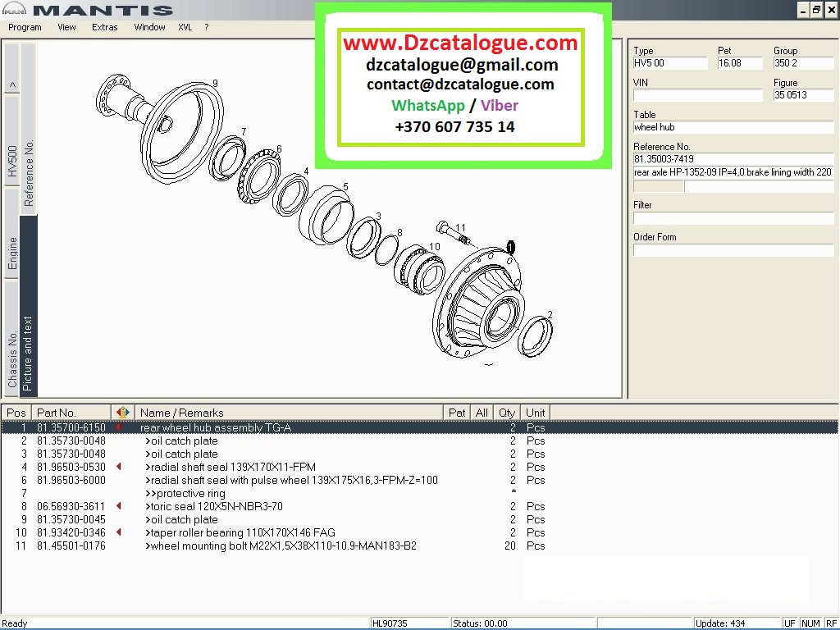Viewport: 840px width, 630px height.
Task: Select part number 81.35730-0045
Action: [x=71, y=519]
